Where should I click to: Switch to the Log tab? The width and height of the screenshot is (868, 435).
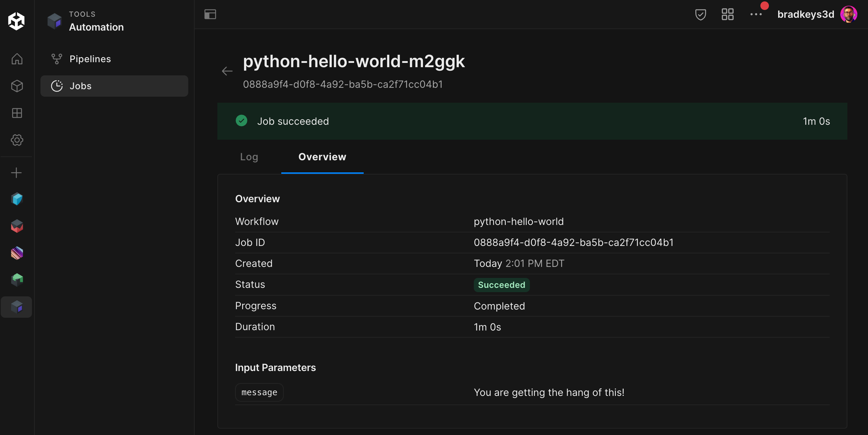pyautogui.click(x=249, y=157)
